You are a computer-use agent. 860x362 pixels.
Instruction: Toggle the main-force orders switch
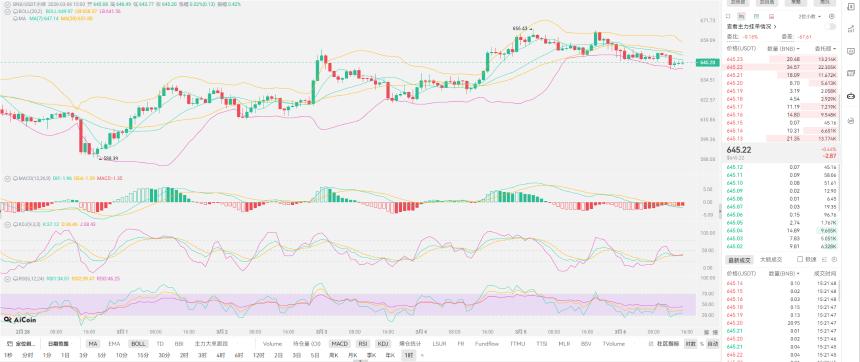[x=831, y=26]
